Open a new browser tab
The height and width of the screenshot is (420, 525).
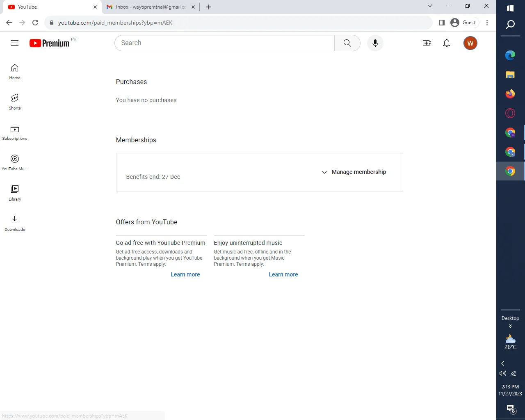[x=209, y=7]
